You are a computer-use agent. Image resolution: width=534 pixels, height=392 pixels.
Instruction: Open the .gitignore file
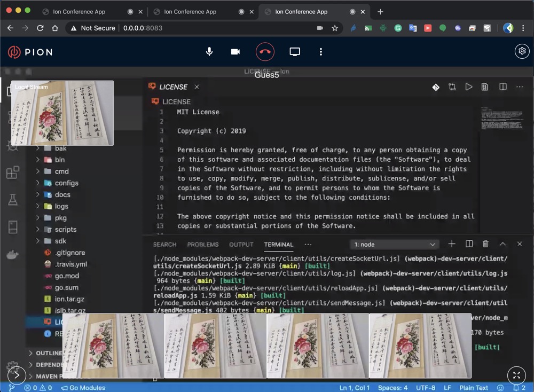70,253
